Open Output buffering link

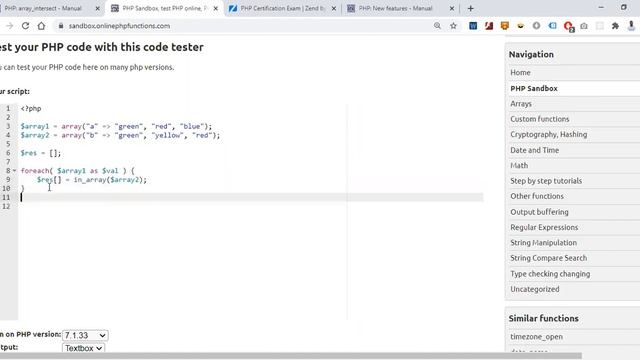tap(539, 212)
